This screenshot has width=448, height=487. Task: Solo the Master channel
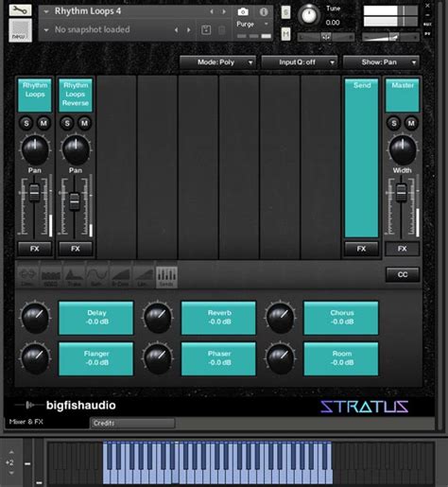[394, 123]
